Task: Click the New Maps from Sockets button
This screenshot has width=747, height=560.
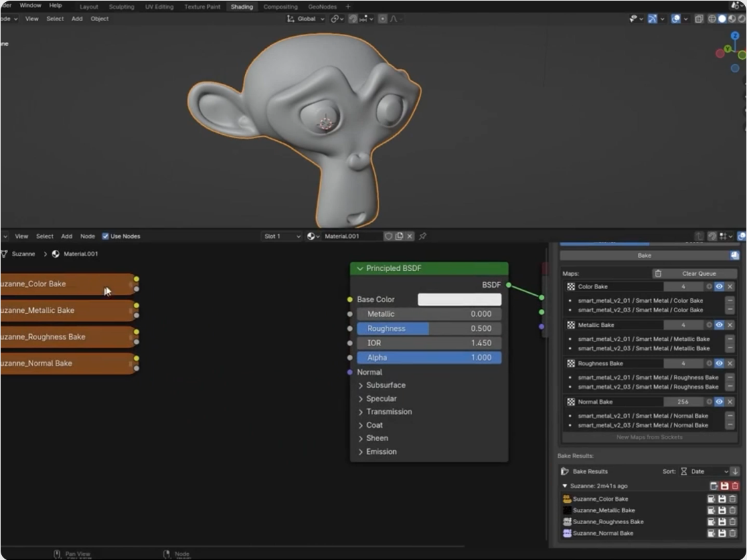Action: (x=649, y=437)
